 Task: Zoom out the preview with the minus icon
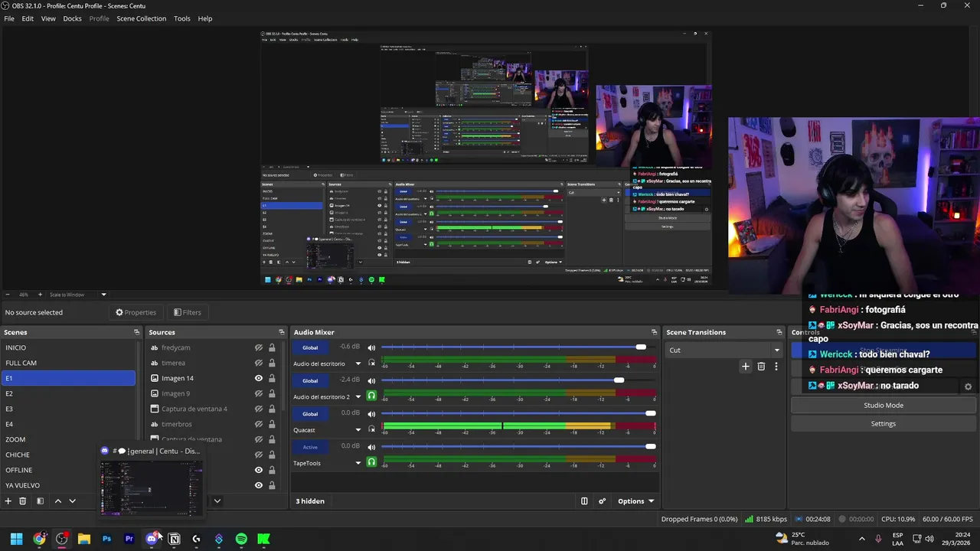pyautogui.click(x=8, y=295)
